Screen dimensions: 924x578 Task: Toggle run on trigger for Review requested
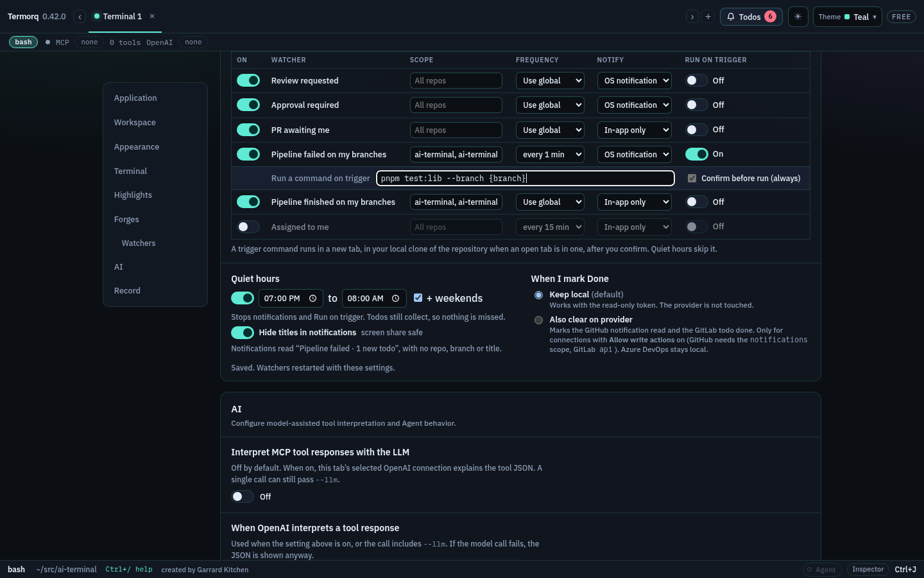(x=697, y=80)
